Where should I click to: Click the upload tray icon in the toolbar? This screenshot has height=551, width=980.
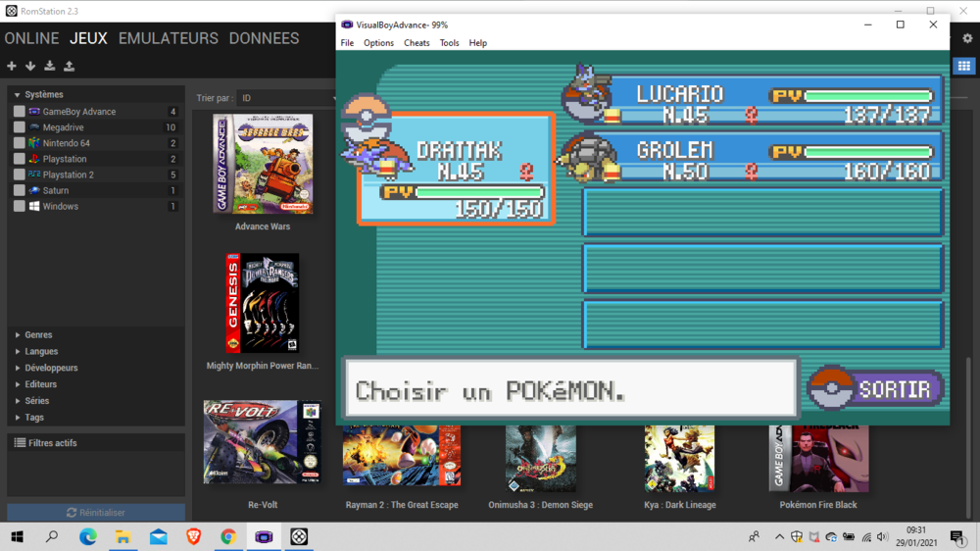(x=70, y=67)
